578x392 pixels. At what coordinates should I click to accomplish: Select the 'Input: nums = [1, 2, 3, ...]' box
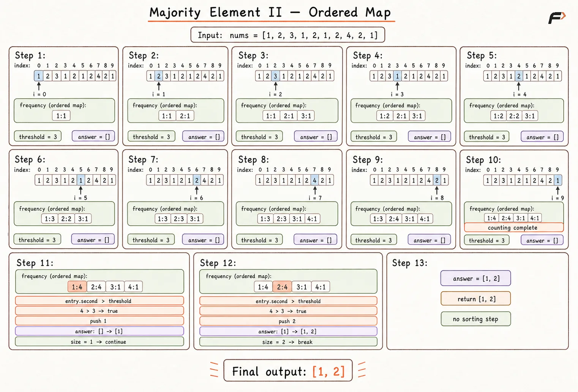point(287,35)
